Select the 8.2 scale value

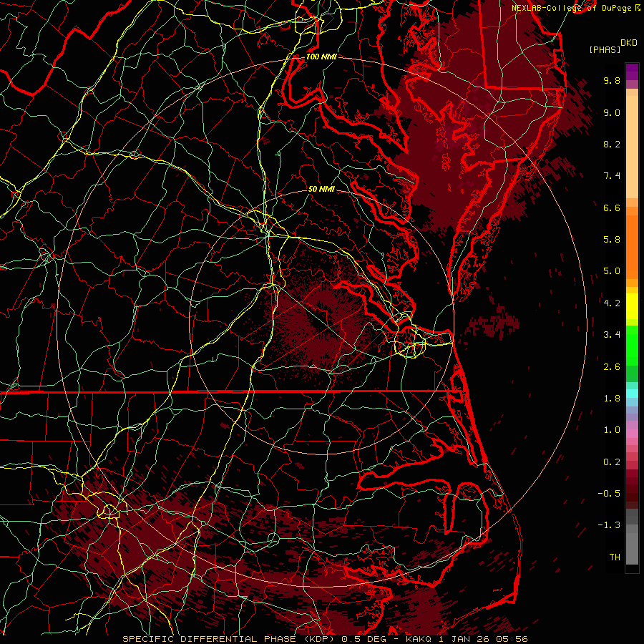pyautogui.click(x=612, y=144)
